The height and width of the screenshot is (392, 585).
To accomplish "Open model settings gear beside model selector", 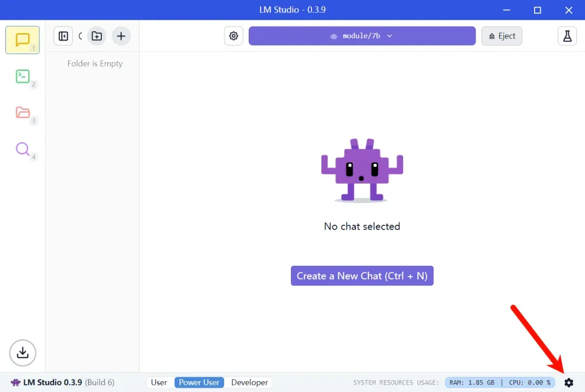I will (x=233, y=36).
